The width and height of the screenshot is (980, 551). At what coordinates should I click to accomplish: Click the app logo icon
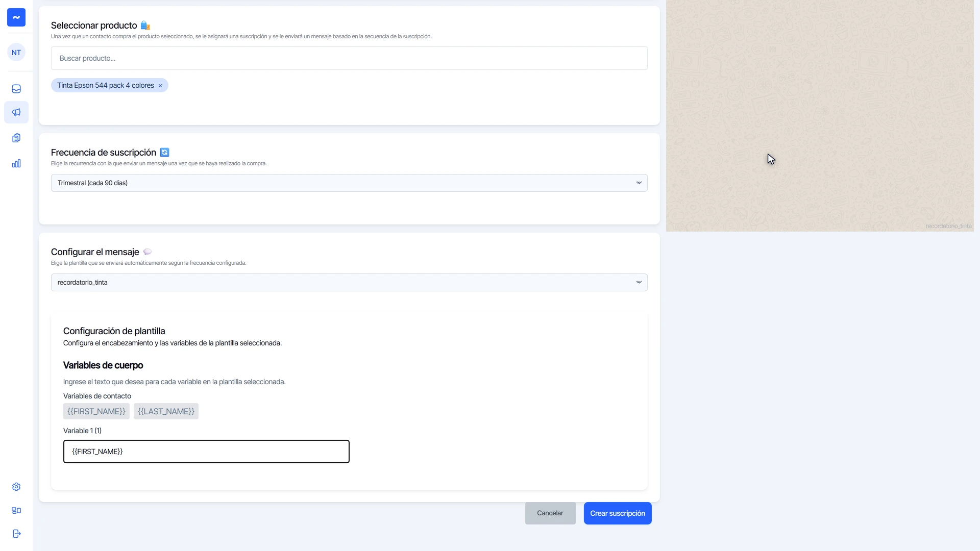tap(16, 17)
